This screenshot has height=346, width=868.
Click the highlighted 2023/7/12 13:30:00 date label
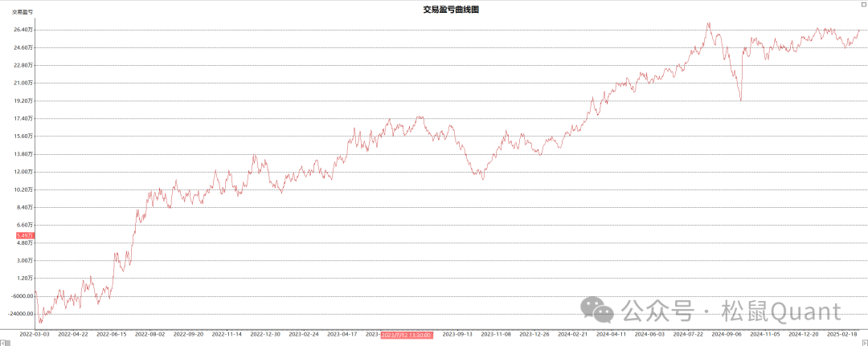click(x=407, y=334)
